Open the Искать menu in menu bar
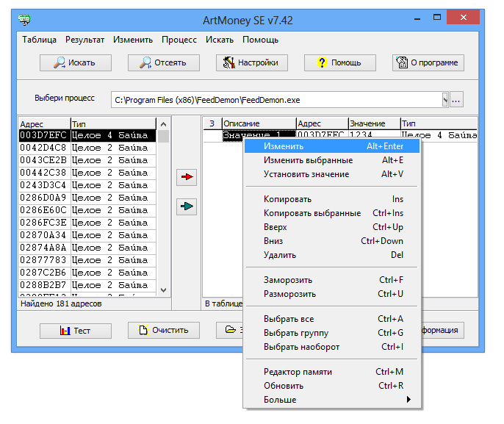This screenshot has width=504, height=424. pos(220,40)
